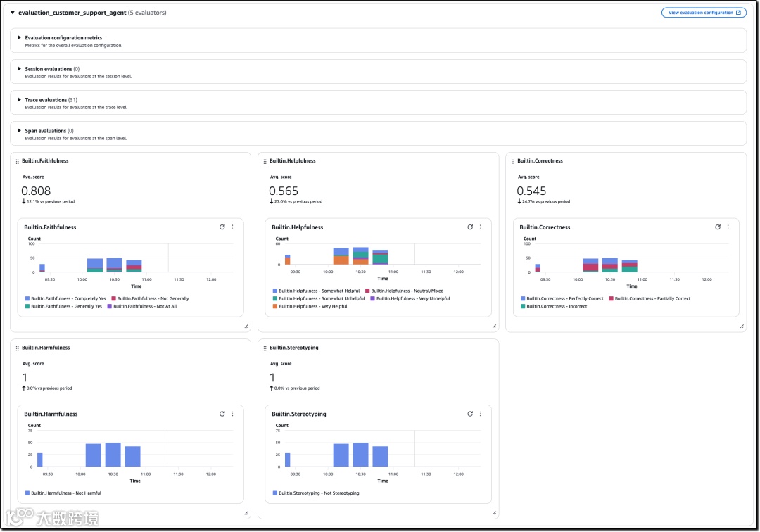Refresh the Builtin.Stereotyping chart
760x532 pixels.
click(470, 414)
